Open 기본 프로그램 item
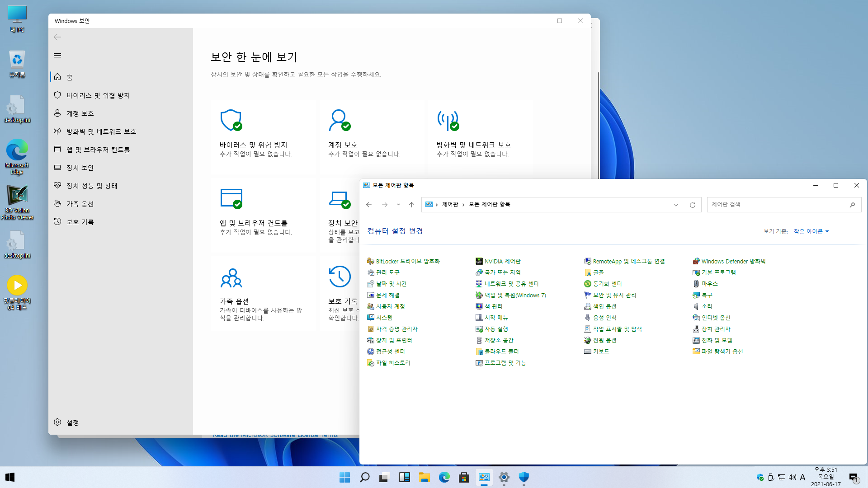 click(714, 272)
